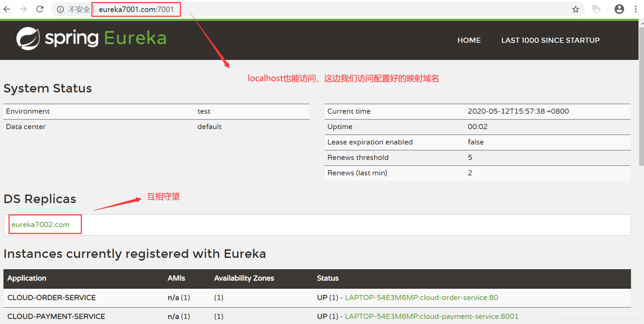This screenshot has height=324, width=644.
Task: Click the Uptime value 00:02
Action: (478, 127)
